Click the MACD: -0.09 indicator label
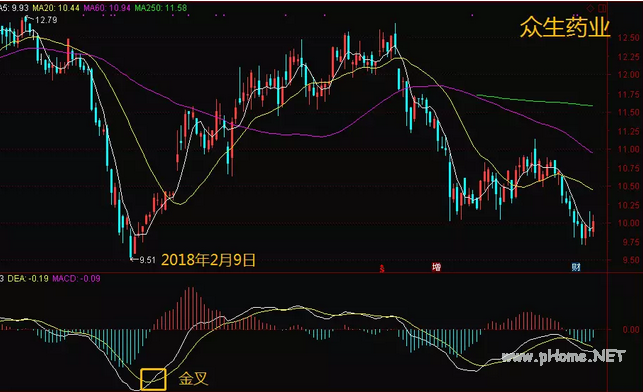This screenshot has height=392, width=643. coord(76,278)
